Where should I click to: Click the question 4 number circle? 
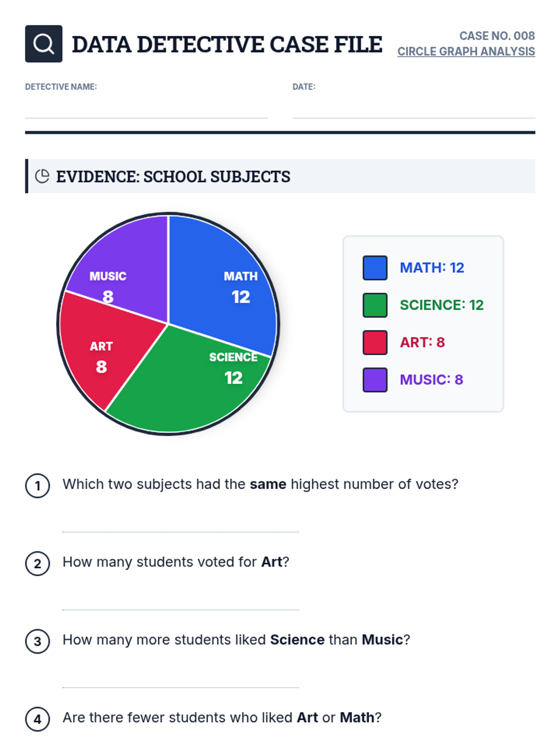37,719
